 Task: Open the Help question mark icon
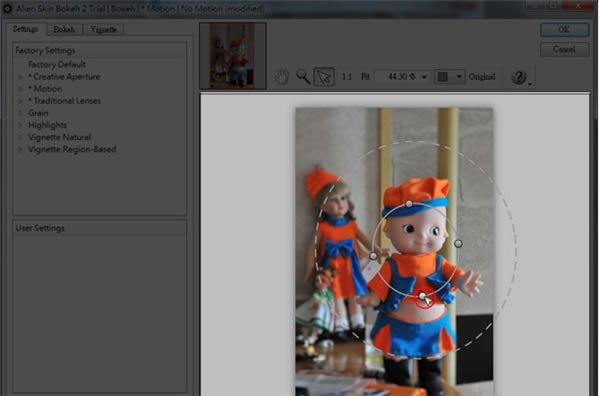[519, 77]
